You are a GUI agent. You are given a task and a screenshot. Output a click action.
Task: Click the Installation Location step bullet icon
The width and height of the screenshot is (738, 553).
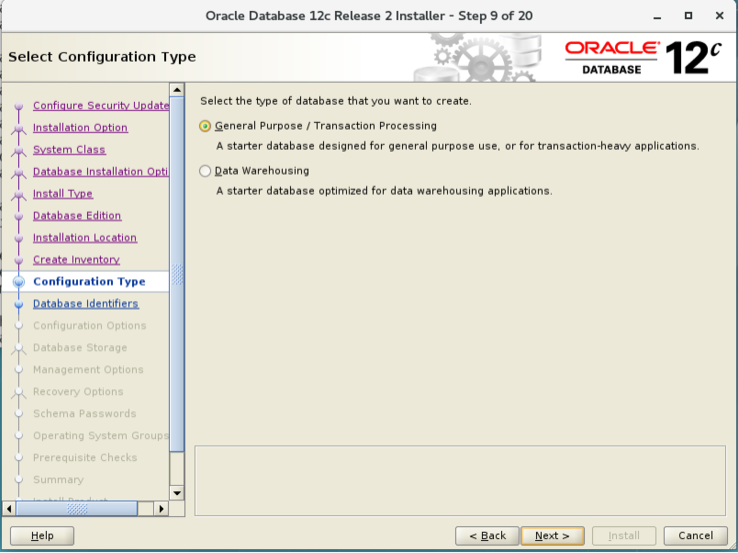[19, 239]
